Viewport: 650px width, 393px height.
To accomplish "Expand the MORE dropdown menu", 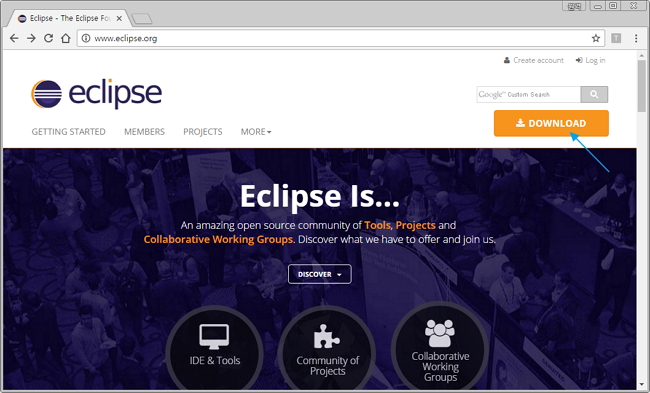I will tap(256, 131).
